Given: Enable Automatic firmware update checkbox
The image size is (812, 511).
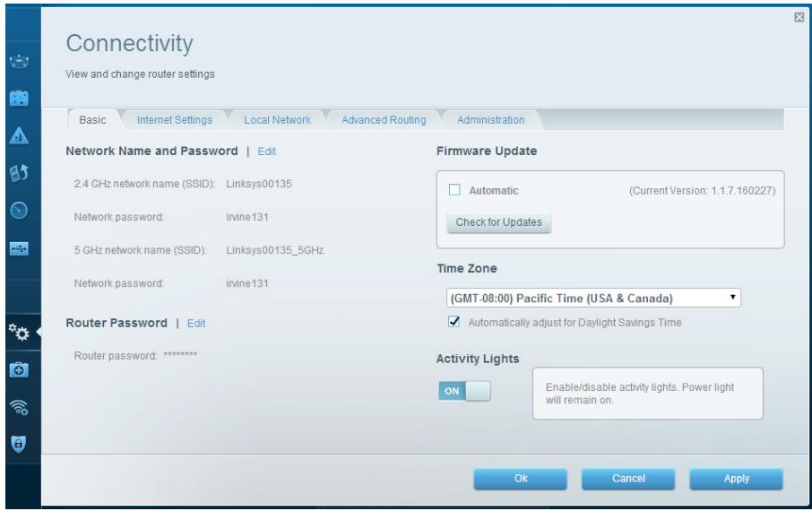Looking at the screenshot, I should 454,190.
